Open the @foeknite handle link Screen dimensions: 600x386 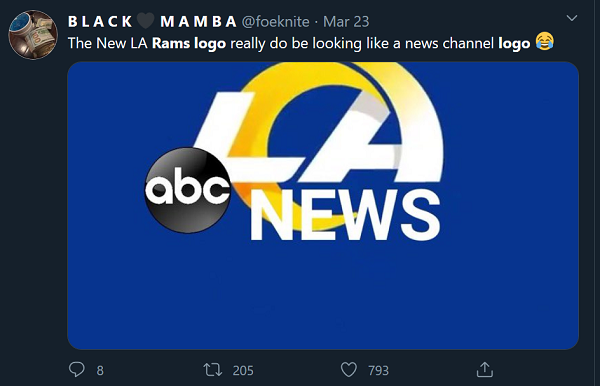[x=276, y=21]
